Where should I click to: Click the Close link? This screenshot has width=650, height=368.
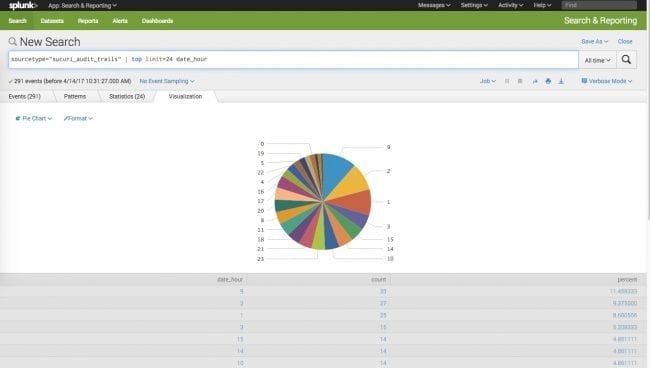tap(625, 41)
